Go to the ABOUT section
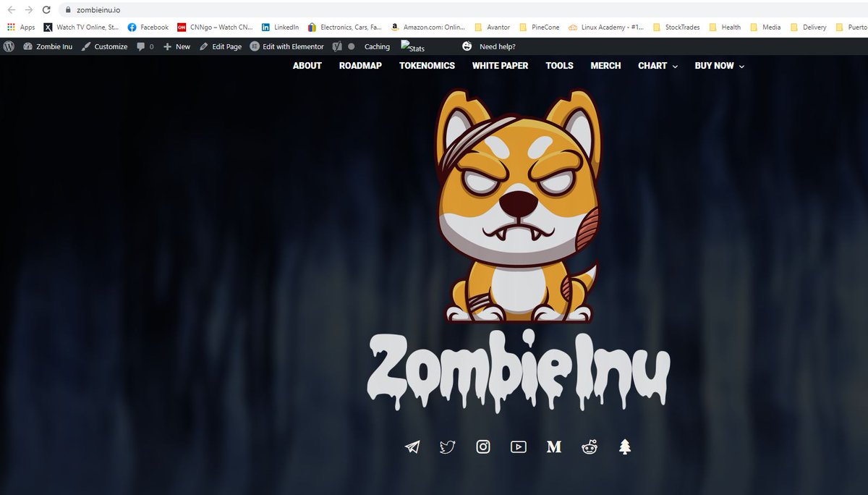Viewport: 868px width, 495px height. [307, 66]
